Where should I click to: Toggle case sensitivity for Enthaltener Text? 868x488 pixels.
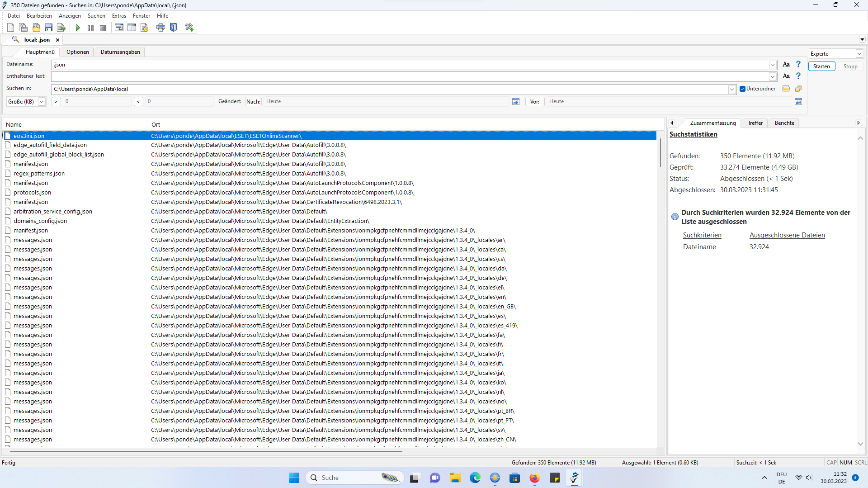click(786, 76)
